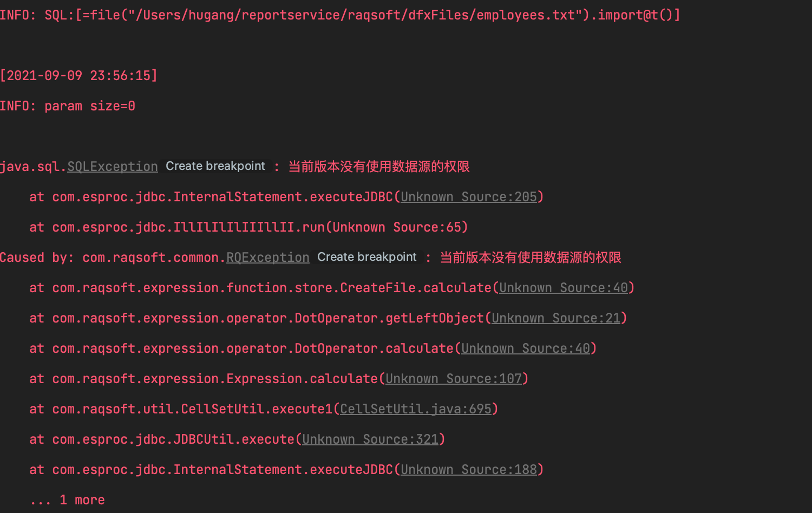Open the RQException class link
This screenshot has height=513, width=812.
[x=268, y=258]
